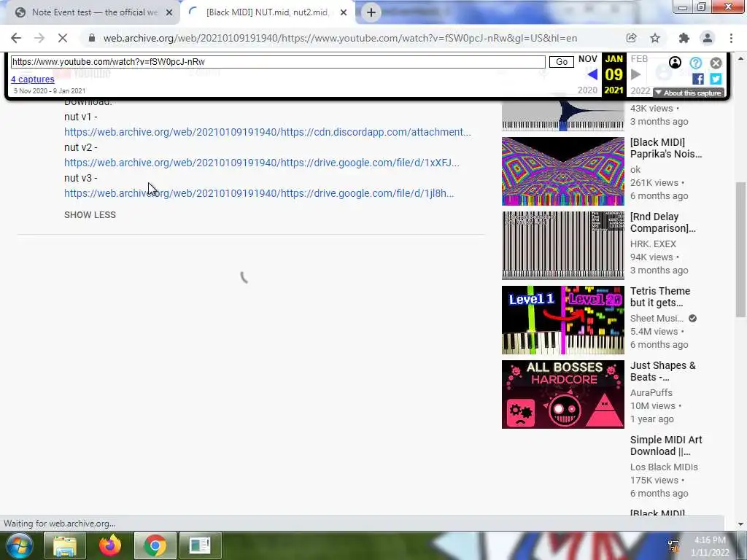Open the 4 captures link

pyautogui.click(x=32, y=79)
